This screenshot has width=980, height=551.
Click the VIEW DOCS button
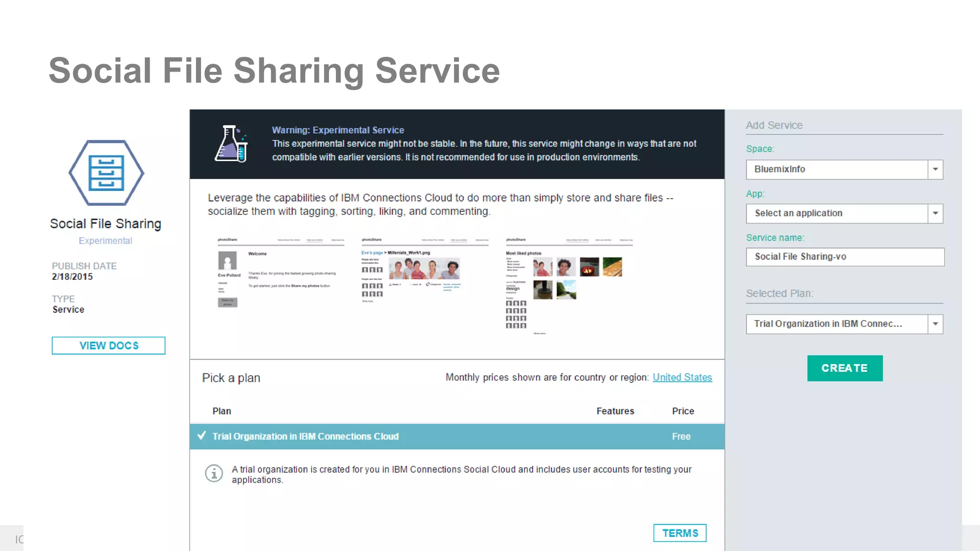click(x=109, y=345)
